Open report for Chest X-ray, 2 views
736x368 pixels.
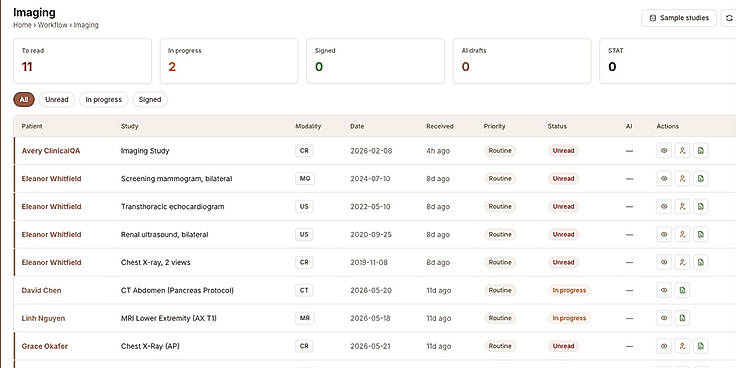pyautogui.click(x=700, y=262)
